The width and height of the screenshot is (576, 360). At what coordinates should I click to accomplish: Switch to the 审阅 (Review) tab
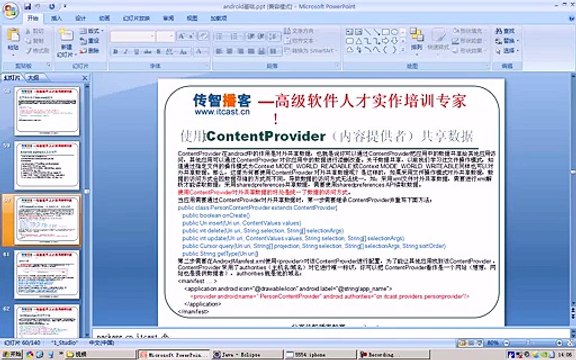168,18
